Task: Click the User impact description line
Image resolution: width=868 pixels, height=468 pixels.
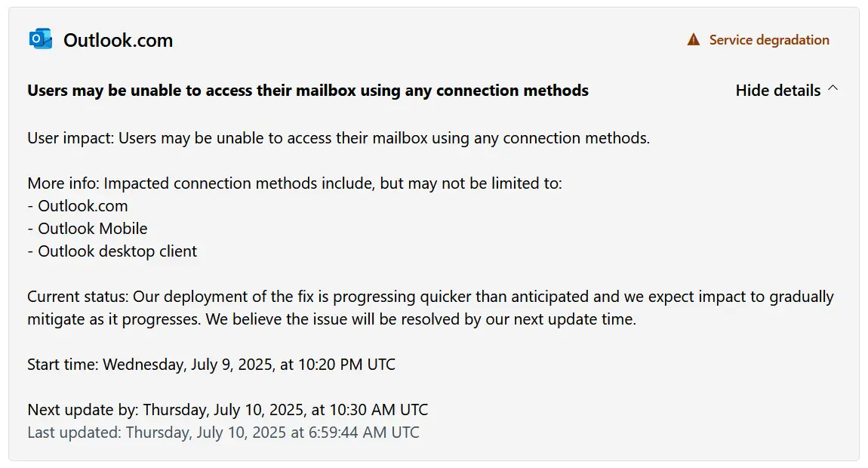Action: [338, 138]
